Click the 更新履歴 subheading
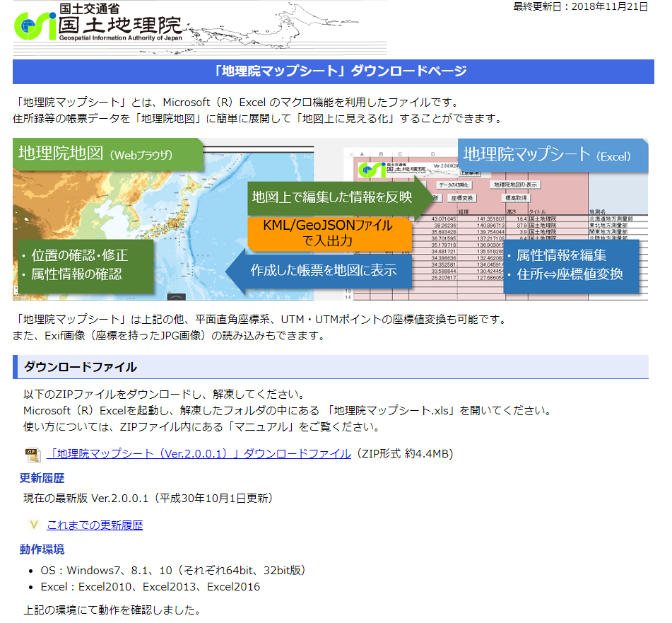The width and height of the screenshot is (672, 623). click(x=42, y=478)
